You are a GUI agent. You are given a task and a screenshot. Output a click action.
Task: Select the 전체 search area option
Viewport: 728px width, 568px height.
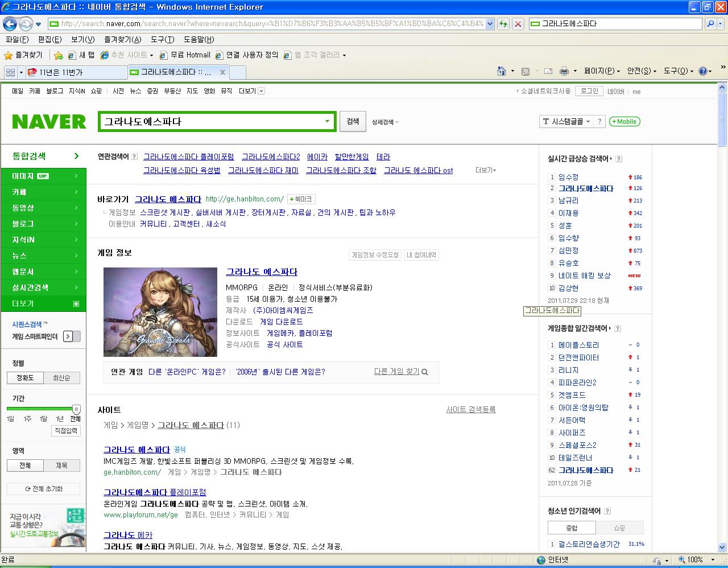(25, 466)
